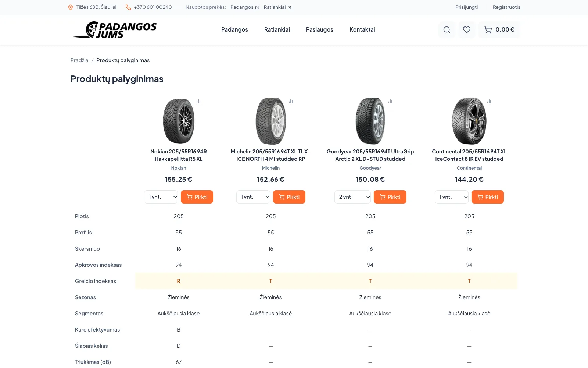Open Padangos main navigation menu
588x368 pixels.
[234, 30]
